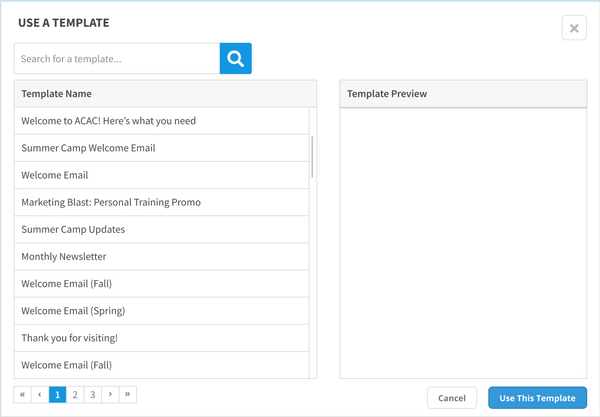Click the template list scrollbar
Viewport: 600px width, 417px height.
click(313, 156)
